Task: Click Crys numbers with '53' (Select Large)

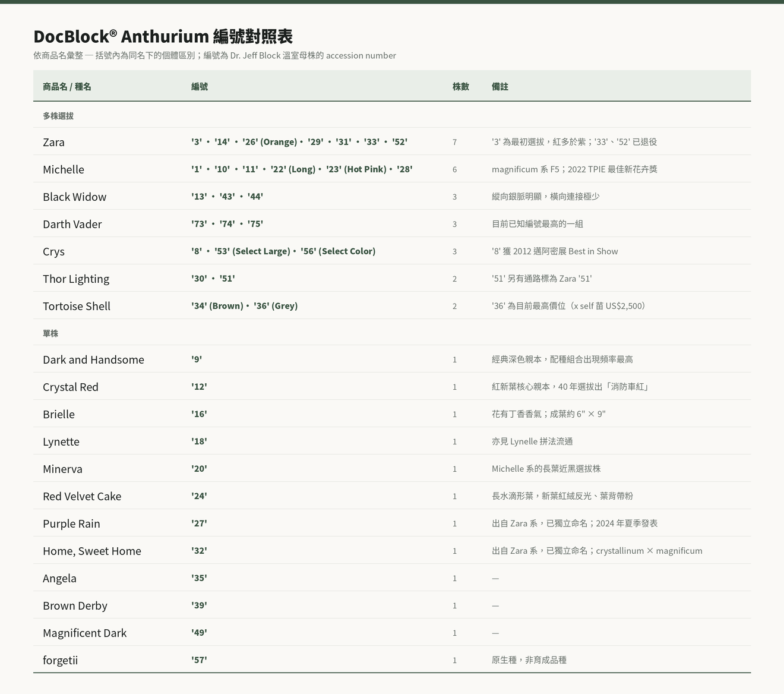Action: click(283, 251)
